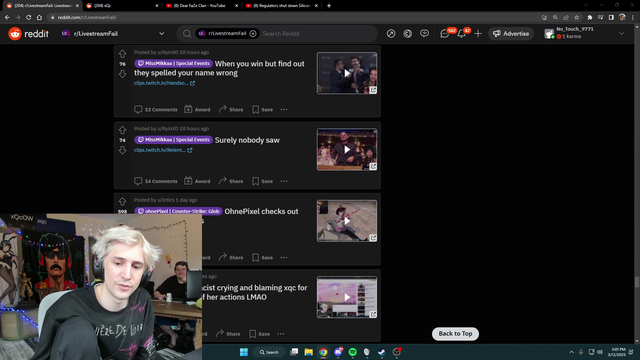Play the 'Surely nobody saw' video thumbnail

347,149
